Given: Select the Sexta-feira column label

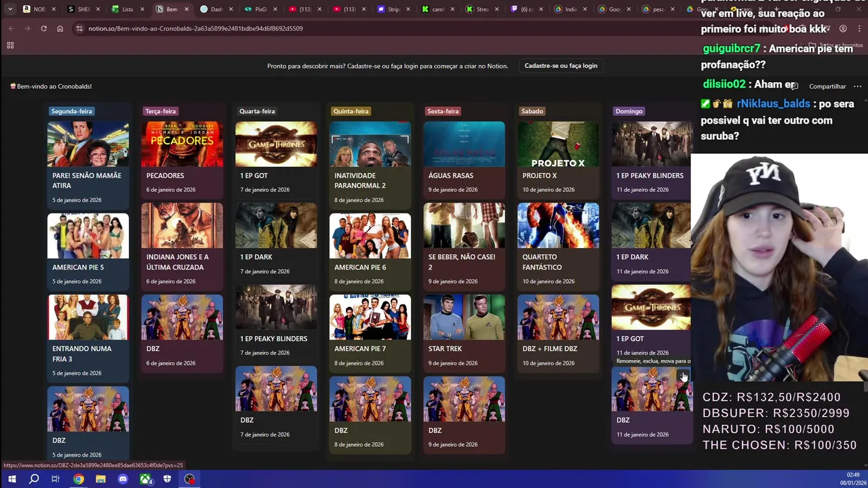Looking at the screenshot, I should coord(443,111).
